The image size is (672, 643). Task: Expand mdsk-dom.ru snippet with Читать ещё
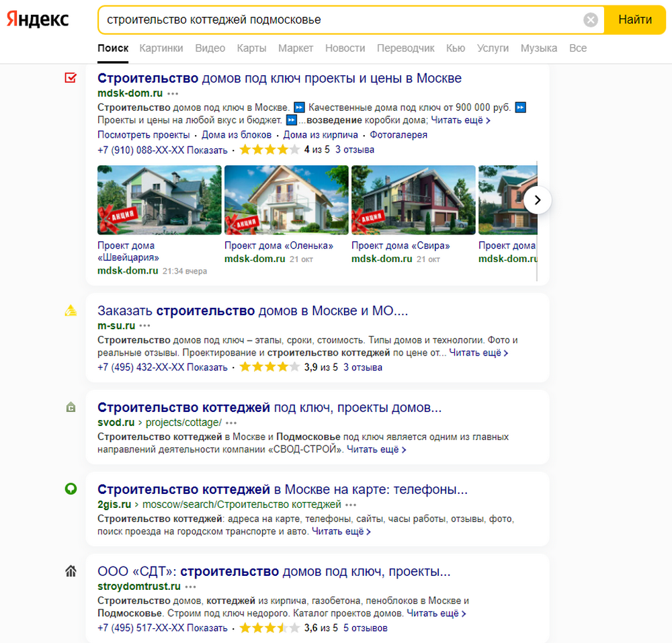(461, 120)
